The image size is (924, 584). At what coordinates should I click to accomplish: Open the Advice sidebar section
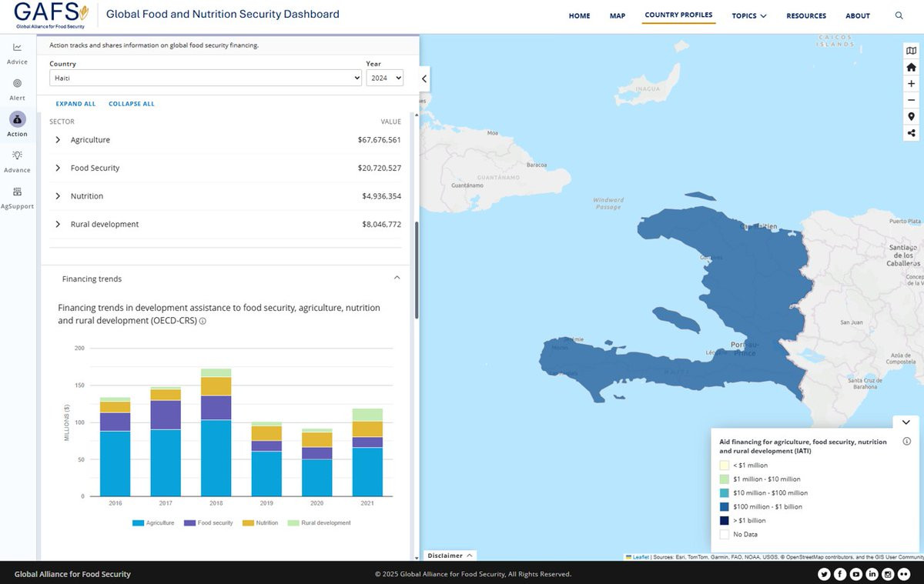click(x=17, y=53)
